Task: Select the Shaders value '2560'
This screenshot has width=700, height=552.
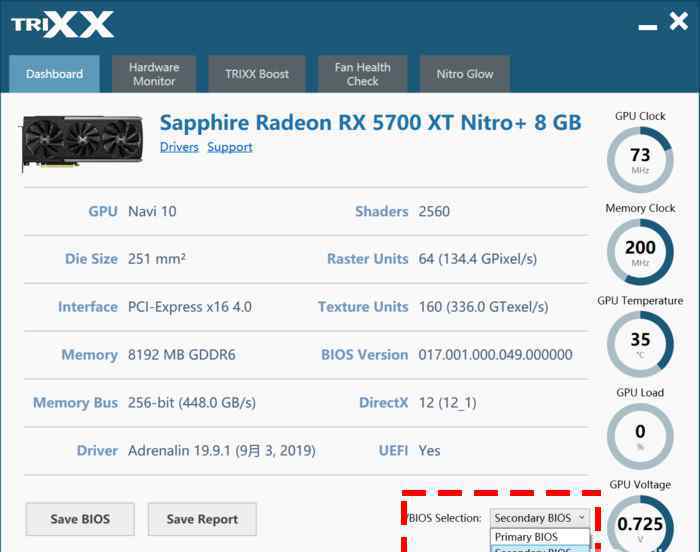Action: click(x=434, y=211)
